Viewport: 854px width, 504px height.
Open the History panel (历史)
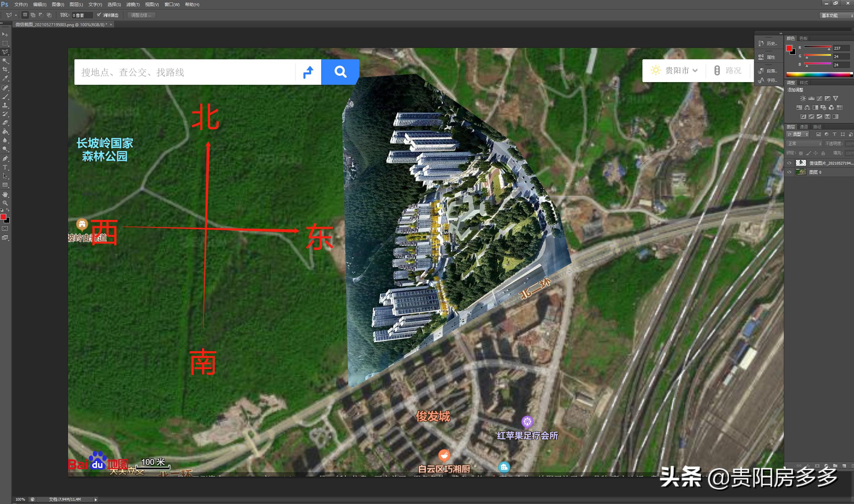tap(768, 44)
